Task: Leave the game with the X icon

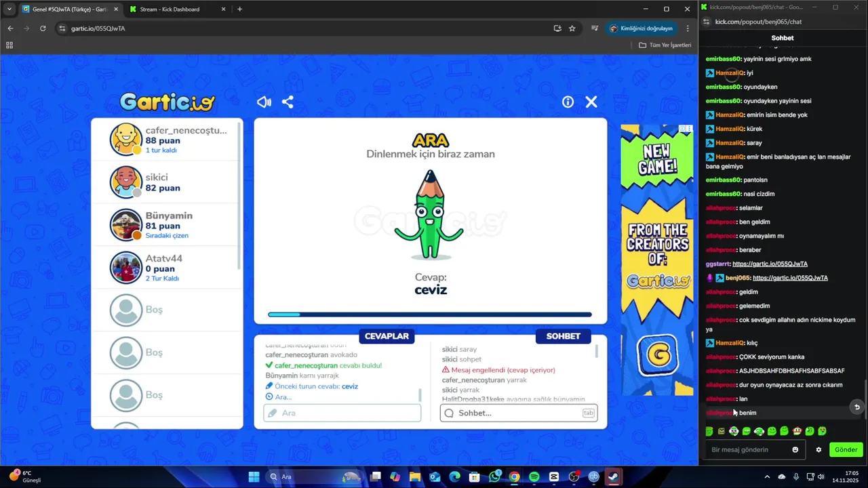Action: coord(591,102)
